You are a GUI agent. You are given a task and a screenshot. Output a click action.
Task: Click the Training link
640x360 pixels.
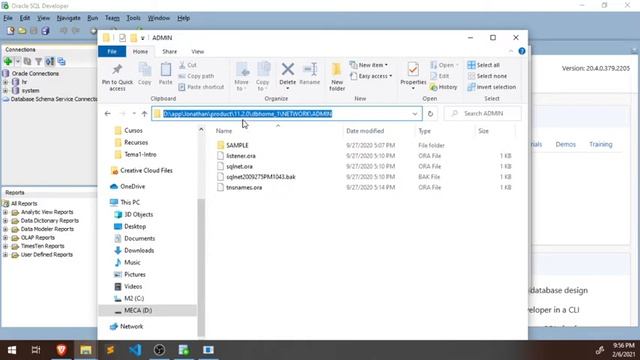600,144
